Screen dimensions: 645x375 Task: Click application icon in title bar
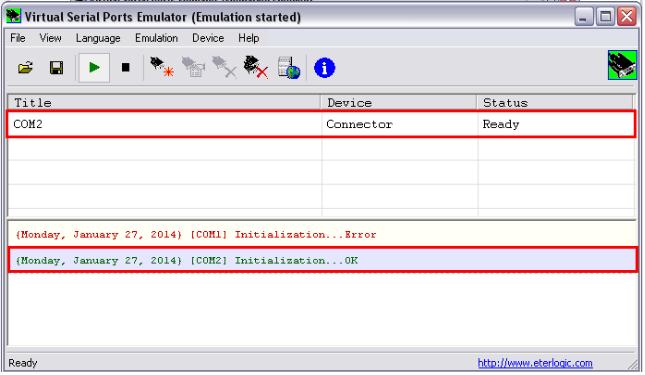(x=13, y=16)
